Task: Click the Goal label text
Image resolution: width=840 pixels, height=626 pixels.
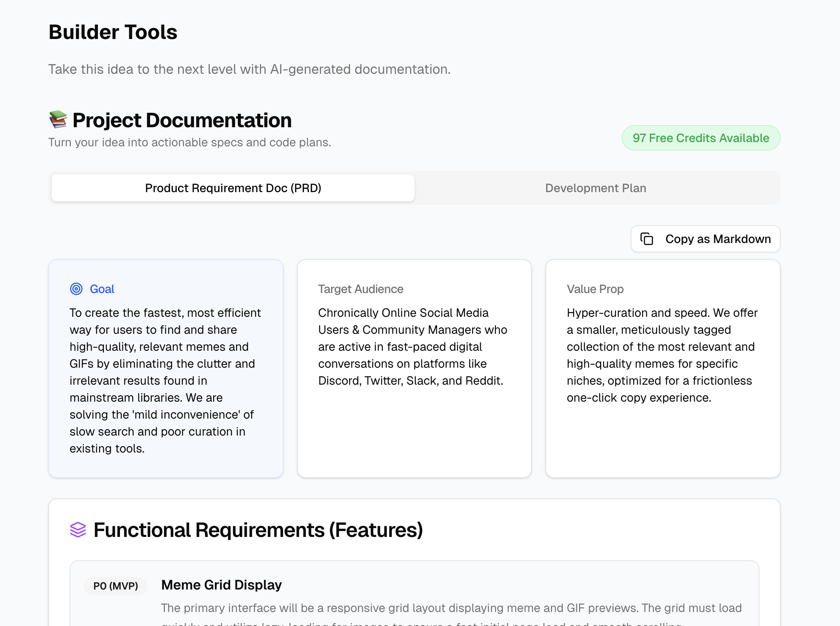Action: click(102, 289)
